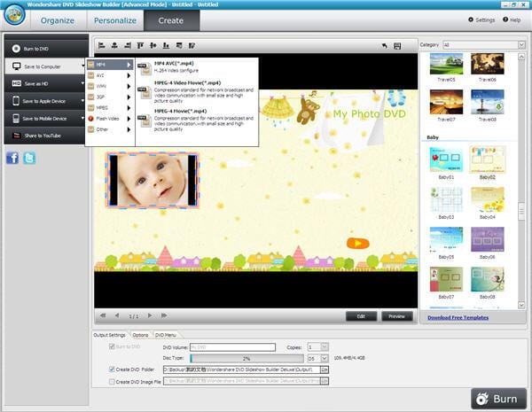
Task: Click the Edit button
Action: [x=361, y=316]
